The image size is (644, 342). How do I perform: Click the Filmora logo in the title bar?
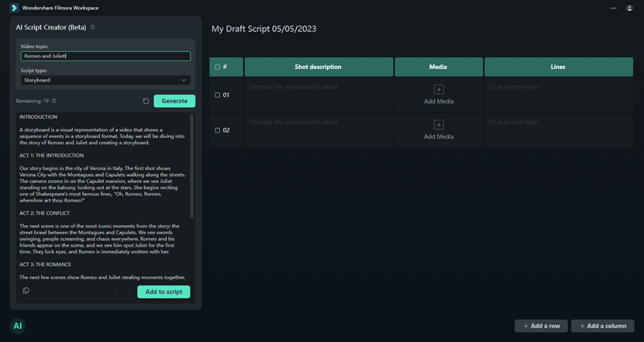(x=14, y=8)
